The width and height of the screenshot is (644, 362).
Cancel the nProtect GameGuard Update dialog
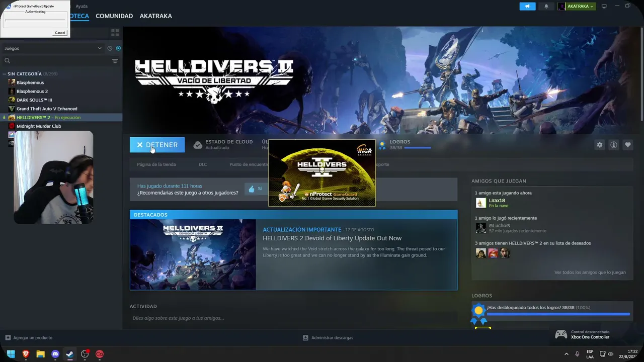tap(60, 33)
